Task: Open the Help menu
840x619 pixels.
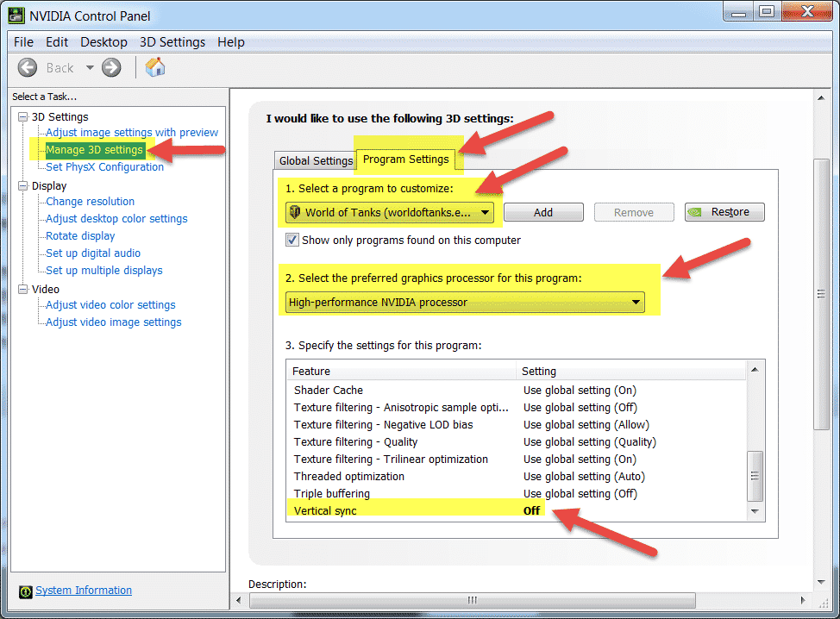Action: pyautogui.click(x=231, y=42)
